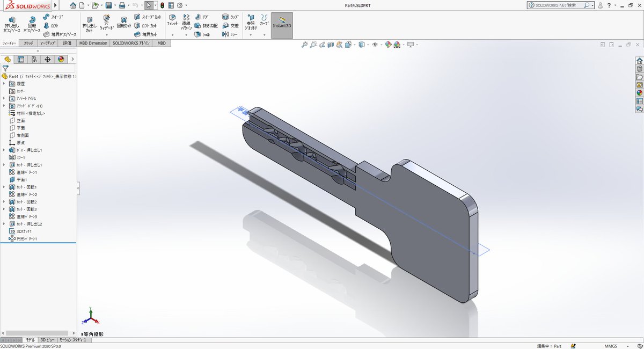Viewport: 644px width, 349px height.
Task: Click the Zoom to Area view icon
Action: pyautogui.click(x=313, y=45)
